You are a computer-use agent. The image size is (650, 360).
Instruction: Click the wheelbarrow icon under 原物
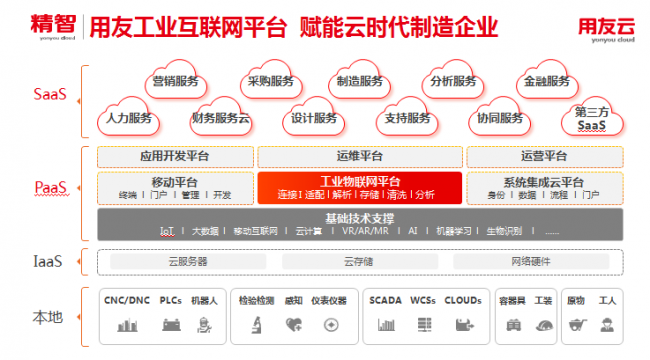click(577, 325)
